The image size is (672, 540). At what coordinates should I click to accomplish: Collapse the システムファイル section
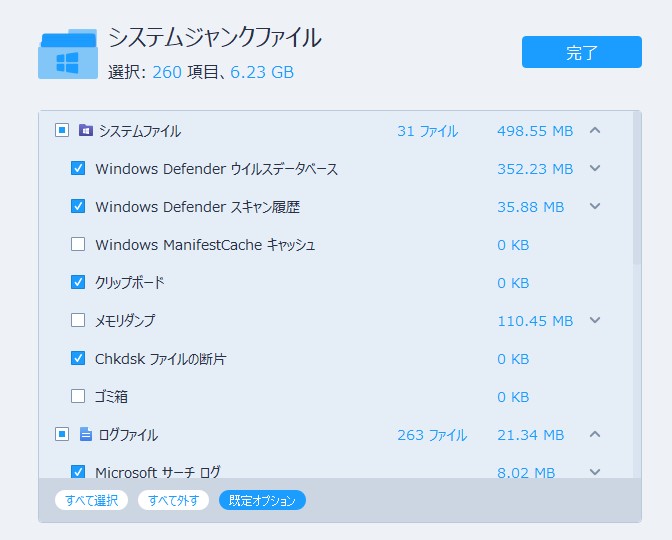click(x=595, y=130)
